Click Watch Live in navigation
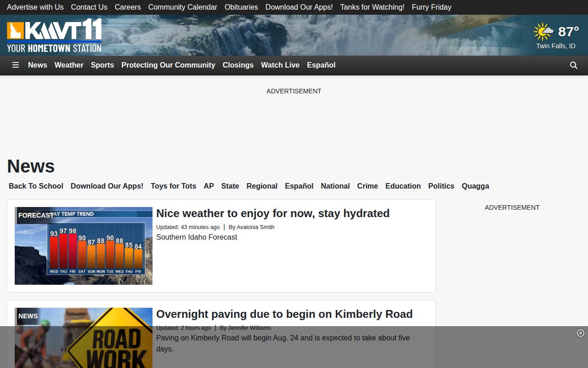Image resolution: width=588 pixels, height=368 pixels. coord(280,65)
